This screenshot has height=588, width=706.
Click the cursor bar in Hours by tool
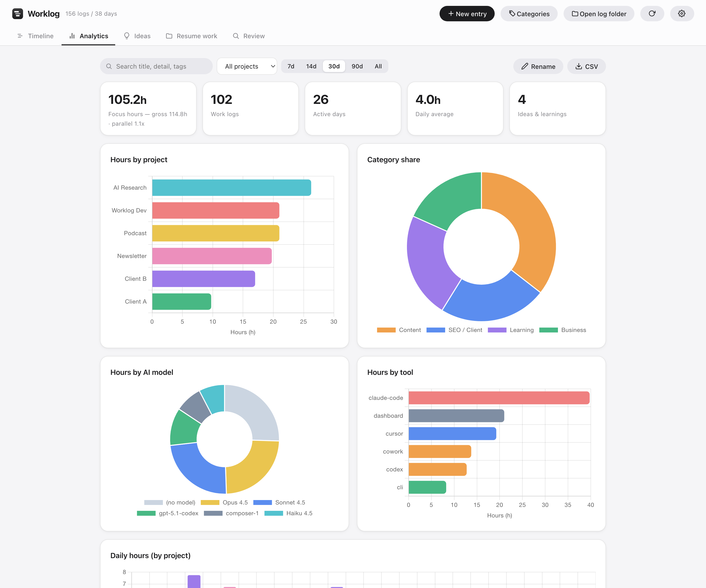coord(453,434)
